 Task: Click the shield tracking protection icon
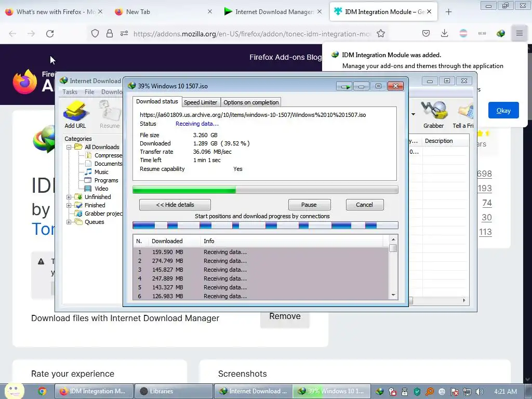95,33
